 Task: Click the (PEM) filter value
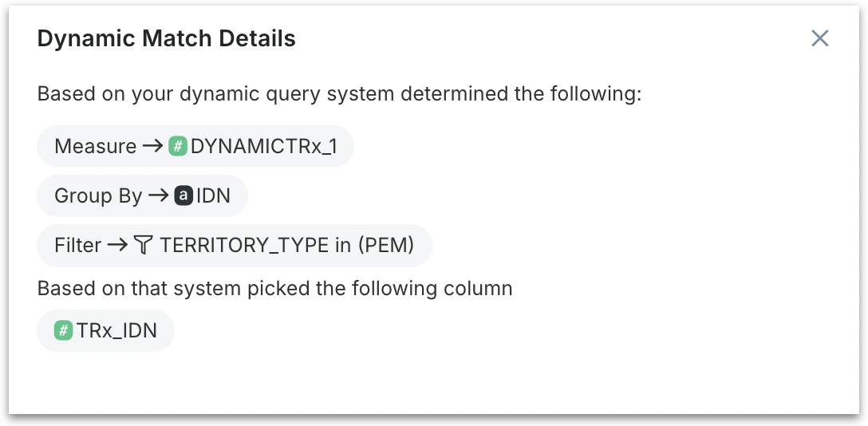coord(385,245)
